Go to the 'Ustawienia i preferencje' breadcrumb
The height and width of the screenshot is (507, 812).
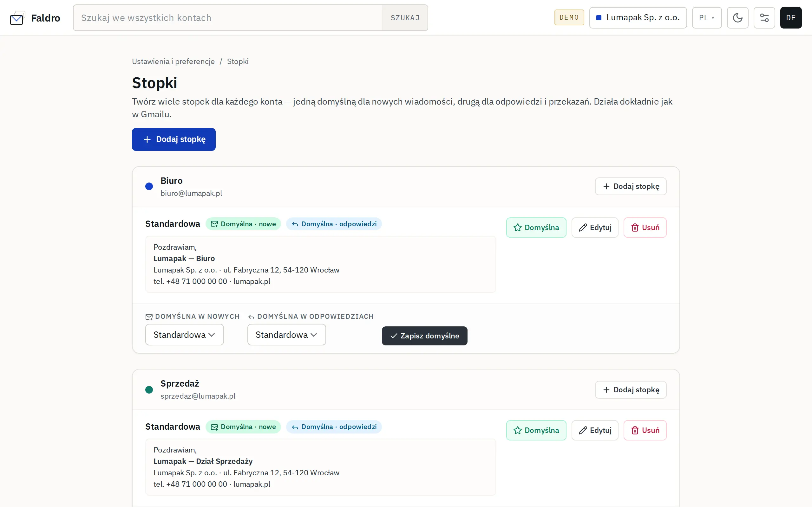pos(173,61)
